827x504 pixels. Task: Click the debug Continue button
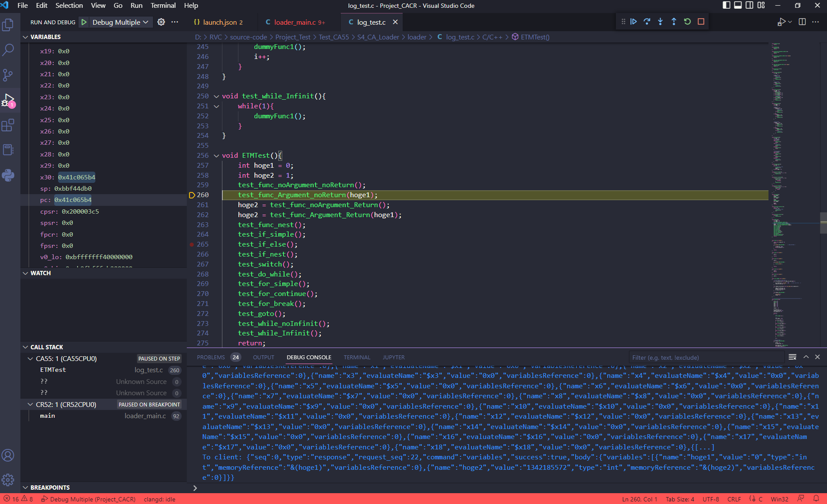click(x=633, y=22)
